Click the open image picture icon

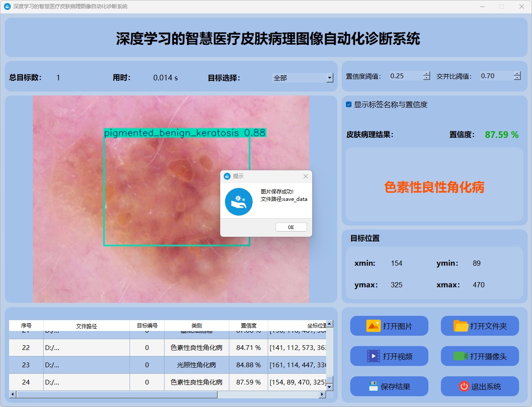pos(373,326)
